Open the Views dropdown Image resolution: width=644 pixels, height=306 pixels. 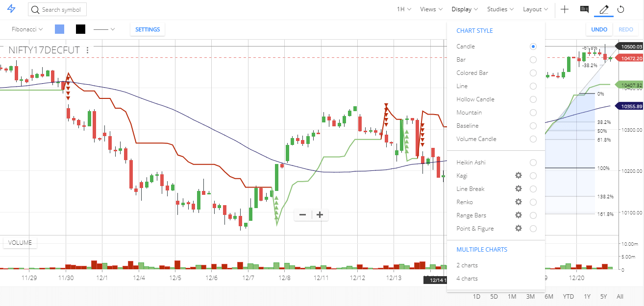[x=431, y=9]
